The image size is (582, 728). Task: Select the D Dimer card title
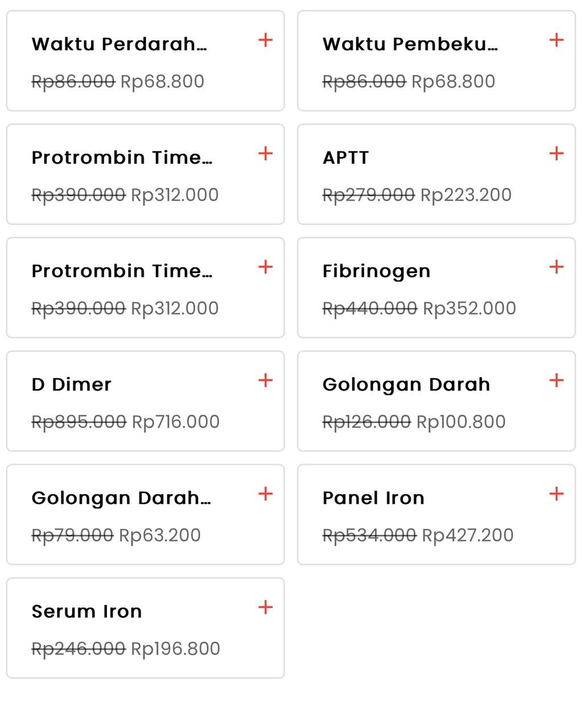click(x=72, y=384)
